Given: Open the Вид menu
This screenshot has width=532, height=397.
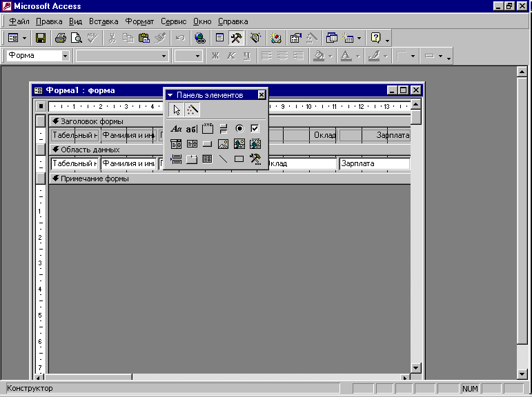Looking at the screenshot, I should click(75, 21).
